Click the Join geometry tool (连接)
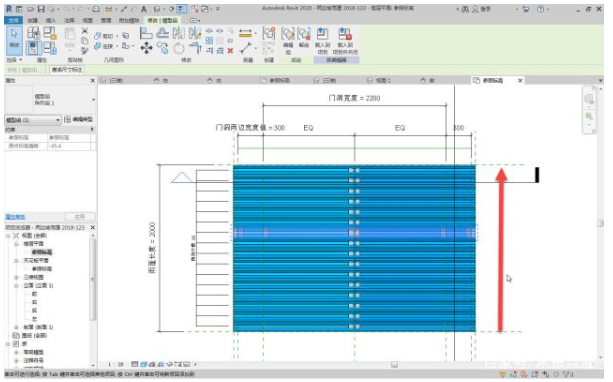613x382 pixels. point(104,46)
